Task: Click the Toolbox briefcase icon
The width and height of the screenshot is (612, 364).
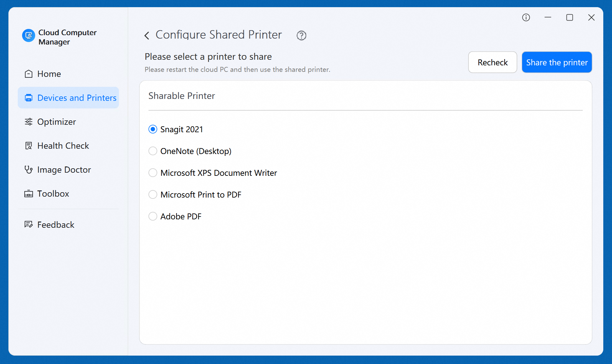Action: pyautogui.click(x=29, y=194)
